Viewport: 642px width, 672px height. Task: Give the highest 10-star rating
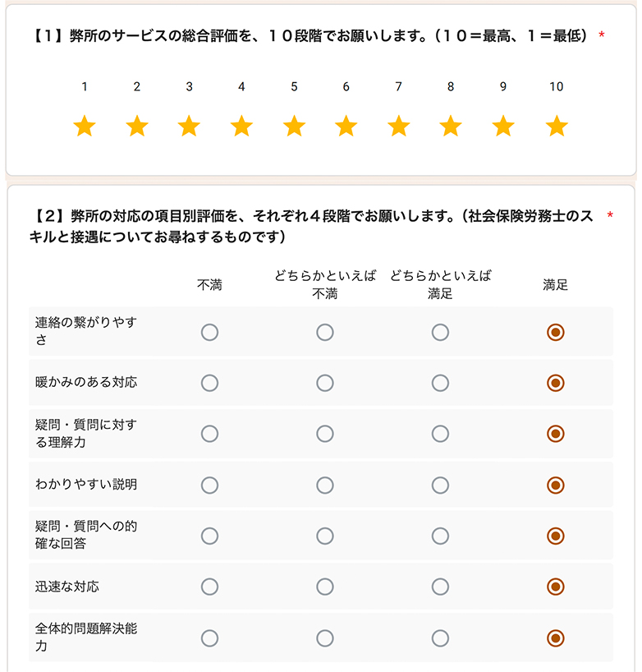(x=557, y=126)
